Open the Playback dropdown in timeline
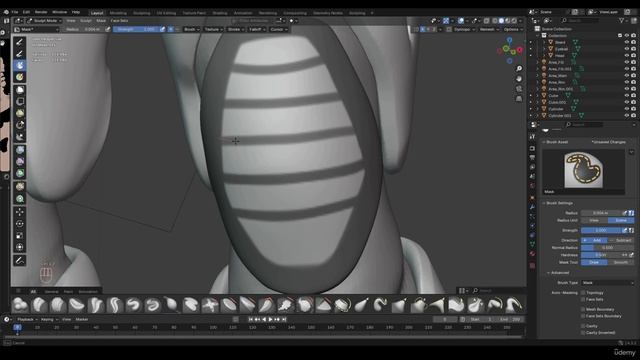This screenshot has width=640, height=360. pos(27,320)
